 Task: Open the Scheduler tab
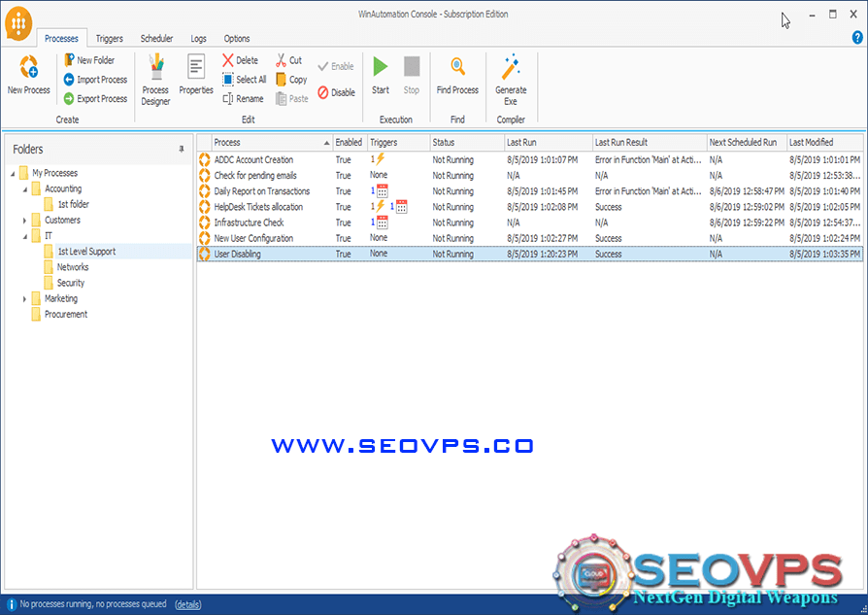point(156,38)
